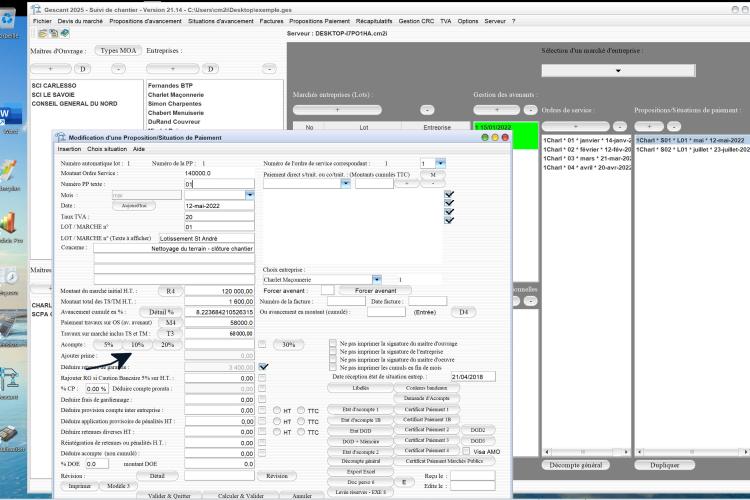The height and width of the screenshot is (500, 750).
Task: Click Certificat Paiement 1 button
Action: [427, 409]
